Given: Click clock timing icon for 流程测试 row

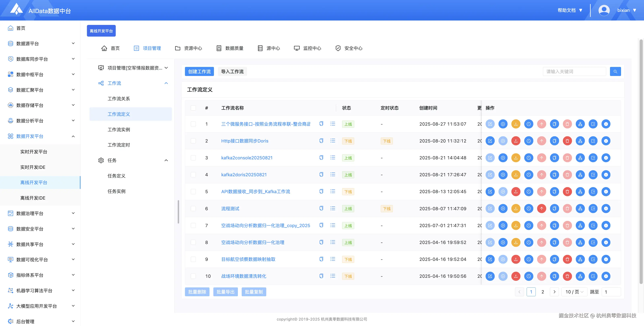Looking at the screenshot, I should pyautogui.click(x=528, y=208).
